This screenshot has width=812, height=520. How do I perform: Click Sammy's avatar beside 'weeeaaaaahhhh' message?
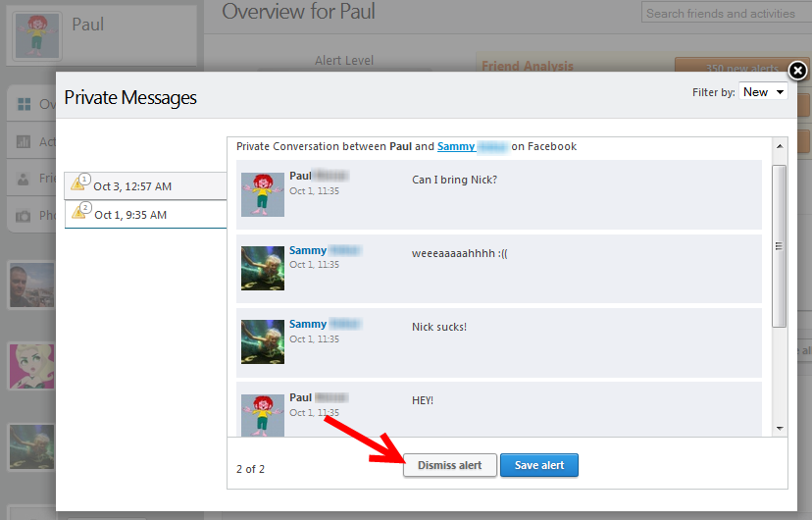coord(262,268)
